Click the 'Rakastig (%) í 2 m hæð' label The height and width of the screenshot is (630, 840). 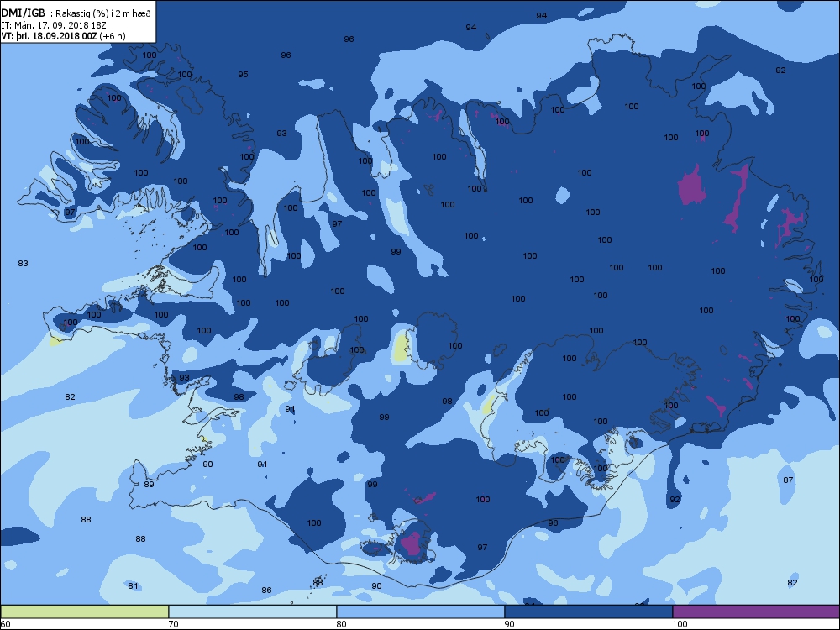coord(102,14)
